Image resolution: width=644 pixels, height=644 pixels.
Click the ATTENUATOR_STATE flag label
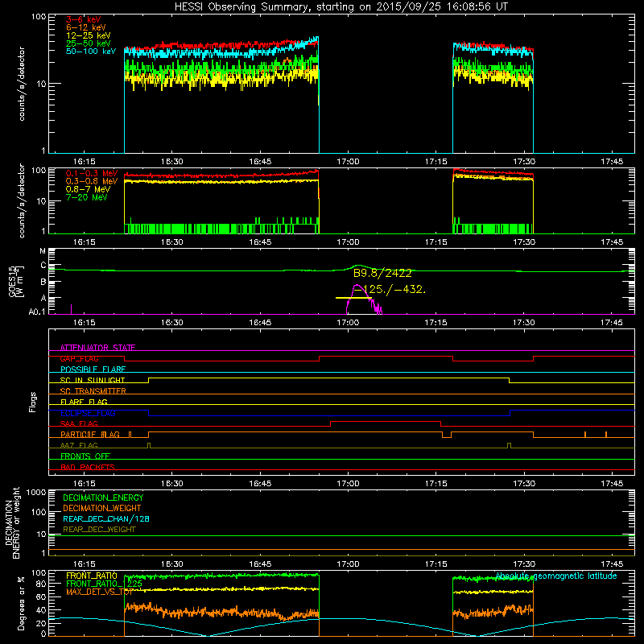(x=97, y=348)
